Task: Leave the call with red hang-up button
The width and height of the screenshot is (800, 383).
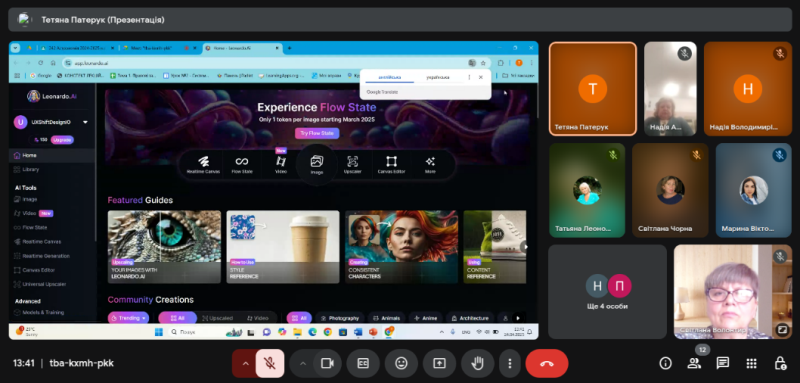Action: pos(546,363)
